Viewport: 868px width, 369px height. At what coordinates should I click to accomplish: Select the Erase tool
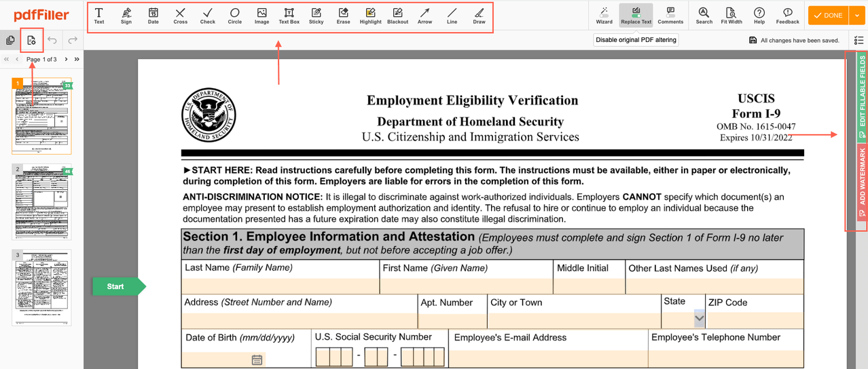(344, 16)
